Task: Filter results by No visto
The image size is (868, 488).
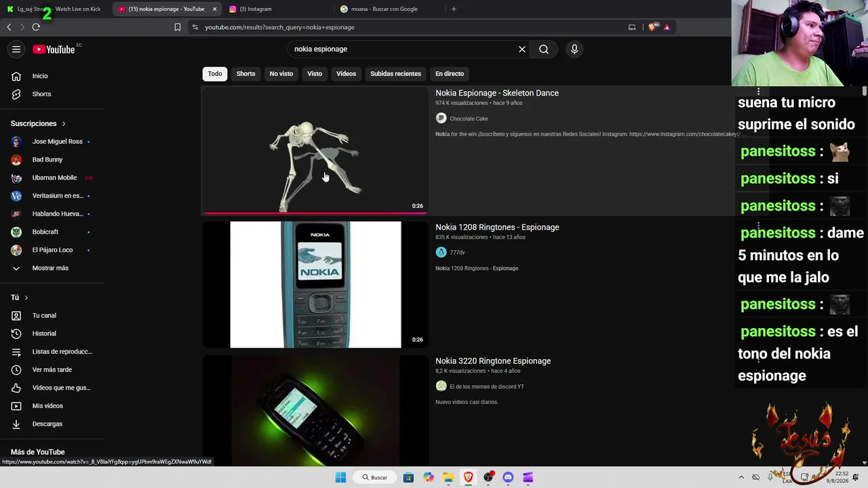Action: (281, 74)
